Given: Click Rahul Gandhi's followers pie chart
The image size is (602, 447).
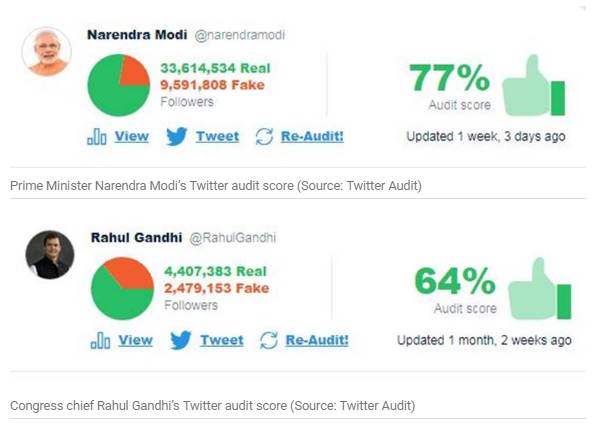Looking at the screenshot, I should 122,289.
